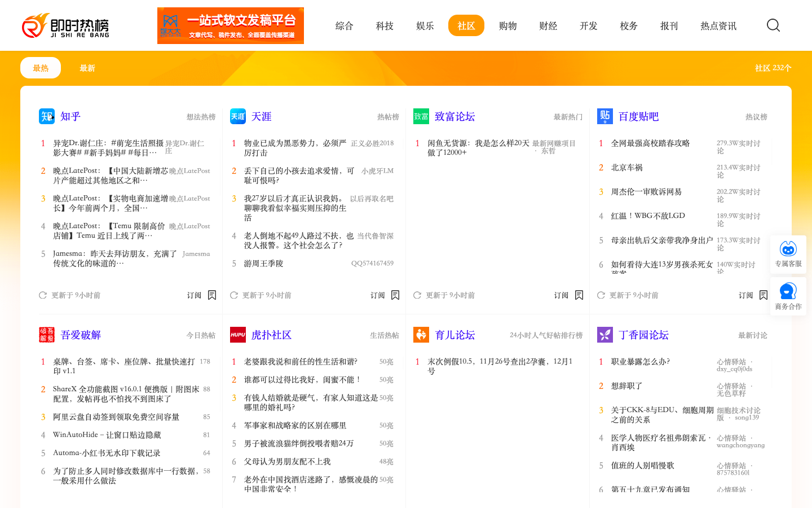Open 职业暴露怎么办? post in 丁香园论坛
This screenshot has height=508, width=812.
[641, 362]
